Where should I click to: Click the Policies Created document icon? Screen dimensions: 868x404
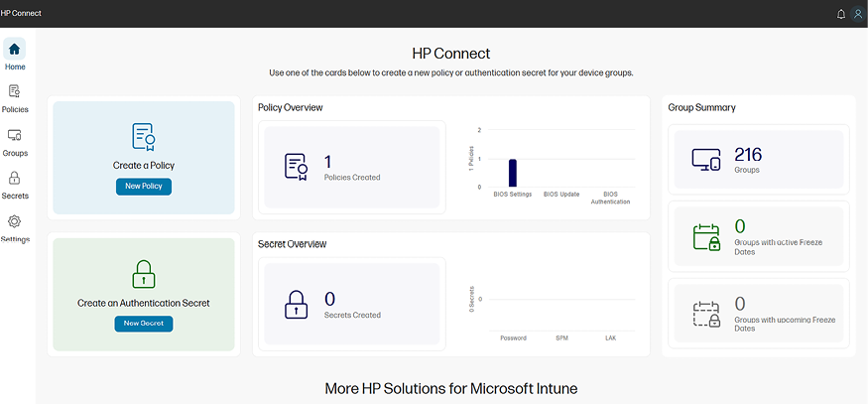click(297, 167)
